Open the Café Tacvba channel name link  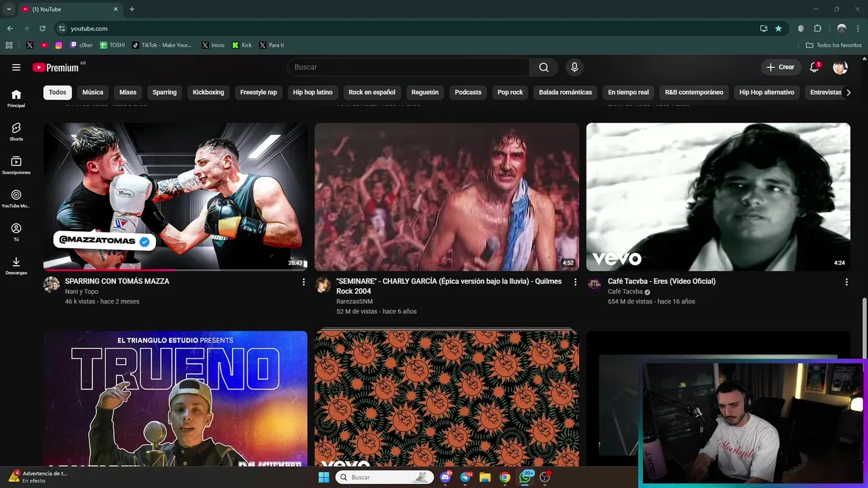point(625,291)
